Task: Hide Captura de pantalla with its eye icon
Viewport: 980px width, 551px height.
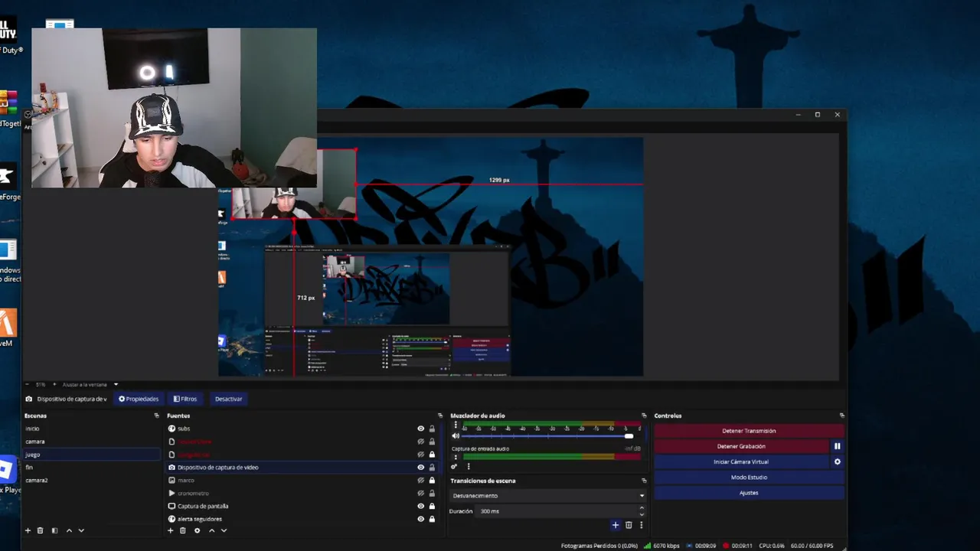Action: 420,506
